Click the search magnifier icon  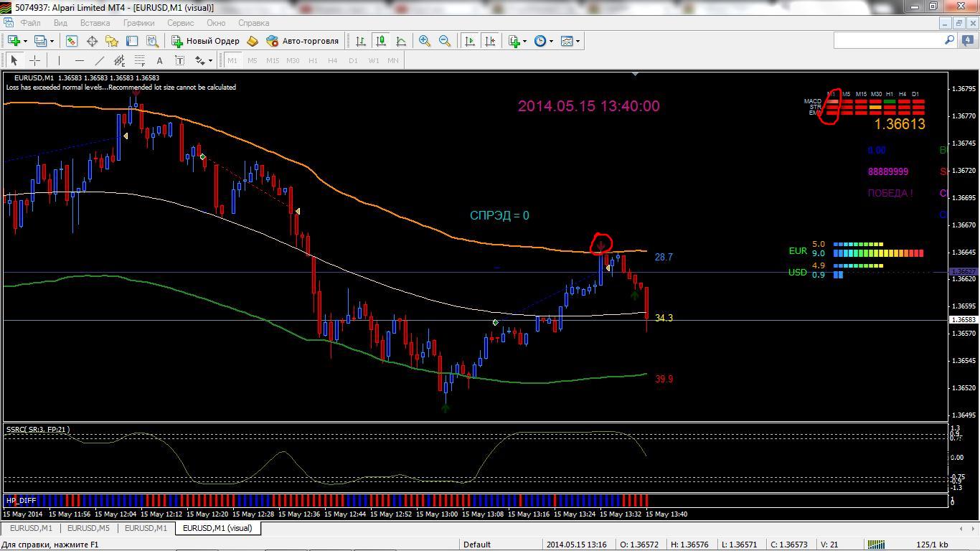pyautogui.click(x=949, y=40)
